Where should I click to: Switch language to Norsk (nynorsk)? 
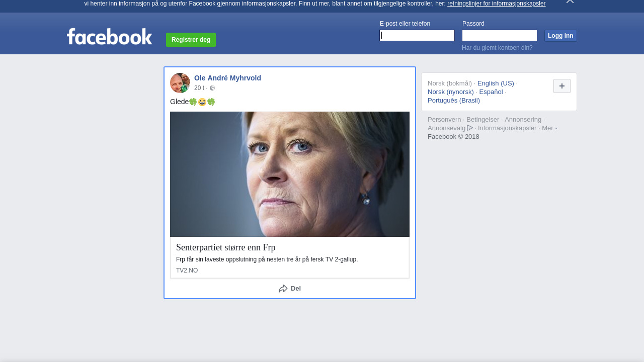451,92
